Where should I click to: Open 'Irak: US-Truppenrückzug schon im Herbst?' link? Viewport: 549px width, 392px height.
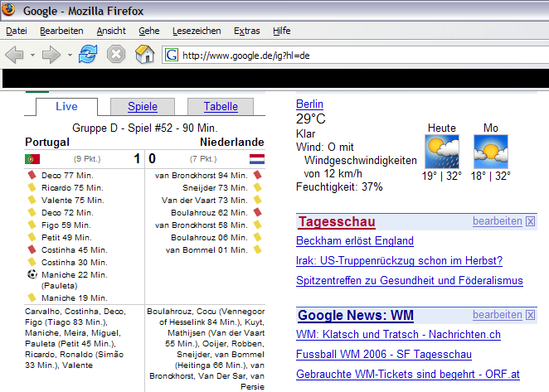click(x=399, y=261)
